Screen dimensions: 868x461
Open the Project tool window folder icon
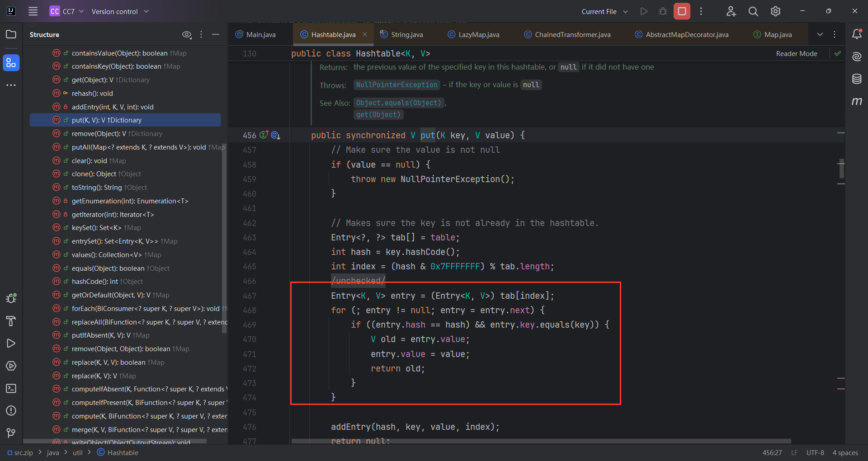tap(11, 34)
